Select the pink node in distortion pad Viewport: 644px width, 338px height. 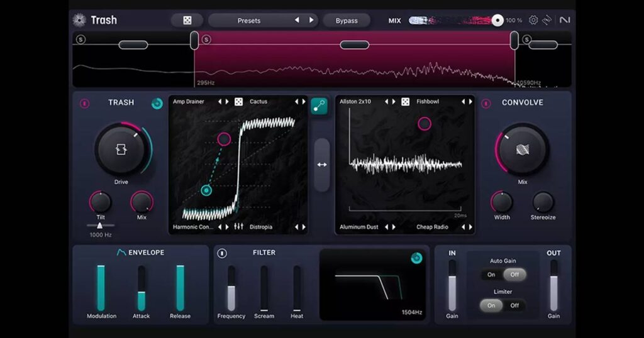tap(224, 139)
